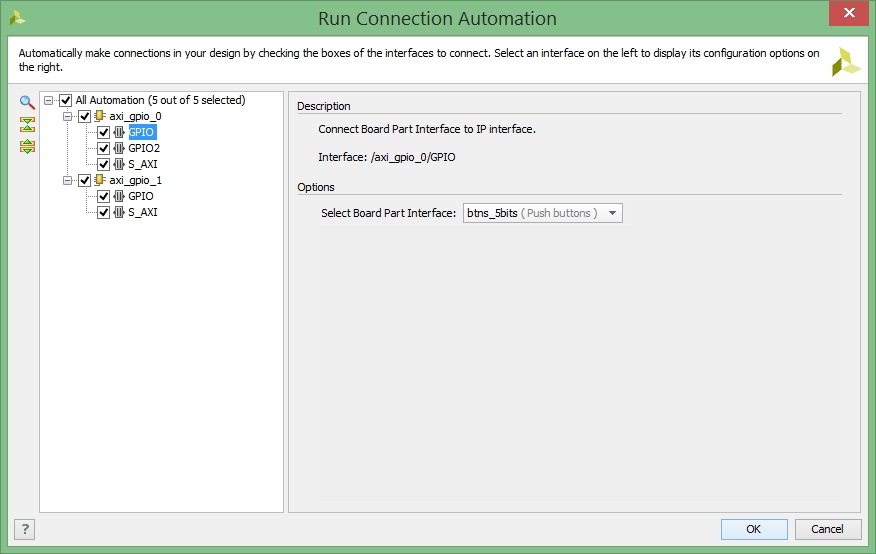
Task: Uncheck the All Automation checkbox
Action: [x=65, y=101]
